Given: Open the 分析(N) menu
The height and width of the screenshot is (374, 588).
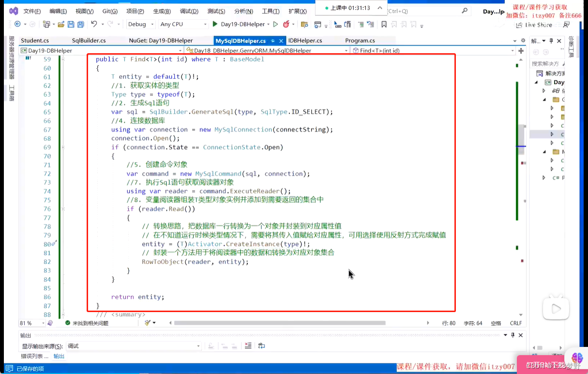Looking at the screenshot, I should click(243, 11).
